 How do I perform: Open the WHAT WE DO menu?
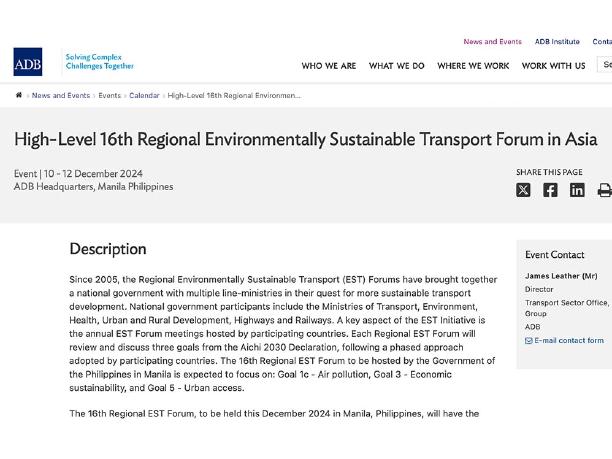coord(397,66)
